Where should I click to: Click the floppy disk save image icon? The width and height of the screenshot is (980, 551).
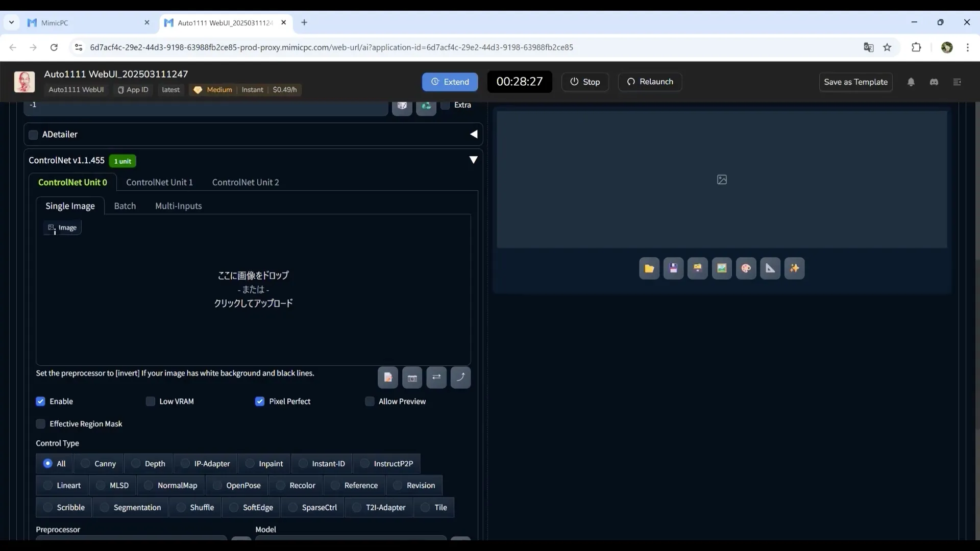(673, 268)
